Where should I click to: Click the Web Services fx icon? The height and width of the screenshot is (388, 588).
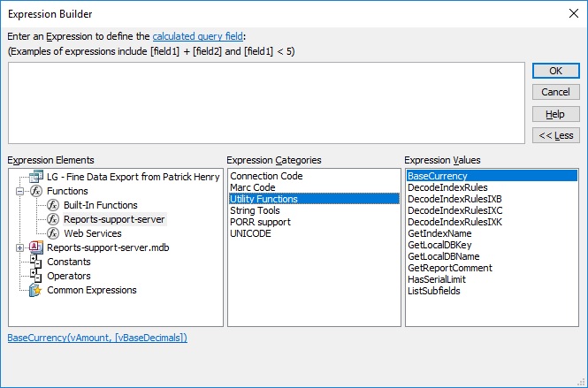[53, 233]
